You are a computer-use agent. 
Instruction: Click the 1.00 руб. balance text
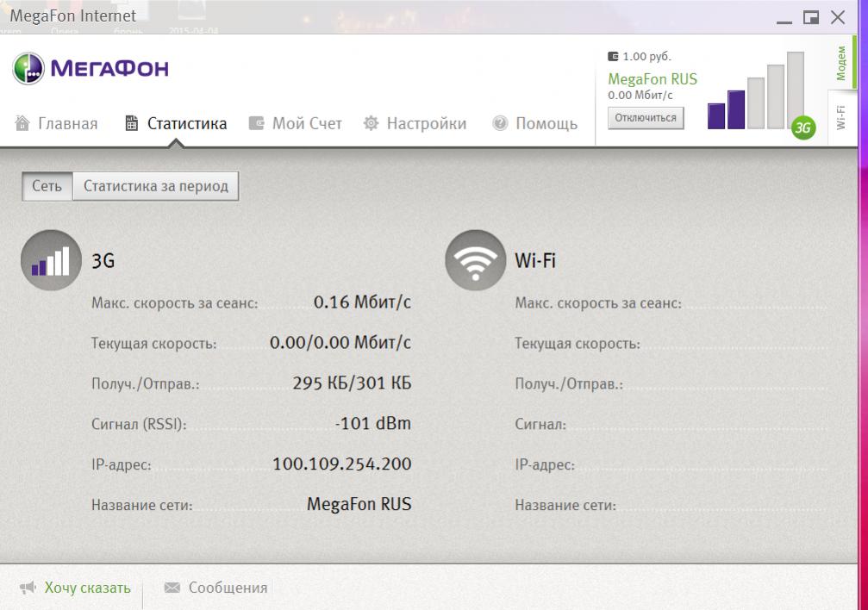[646, 57]
